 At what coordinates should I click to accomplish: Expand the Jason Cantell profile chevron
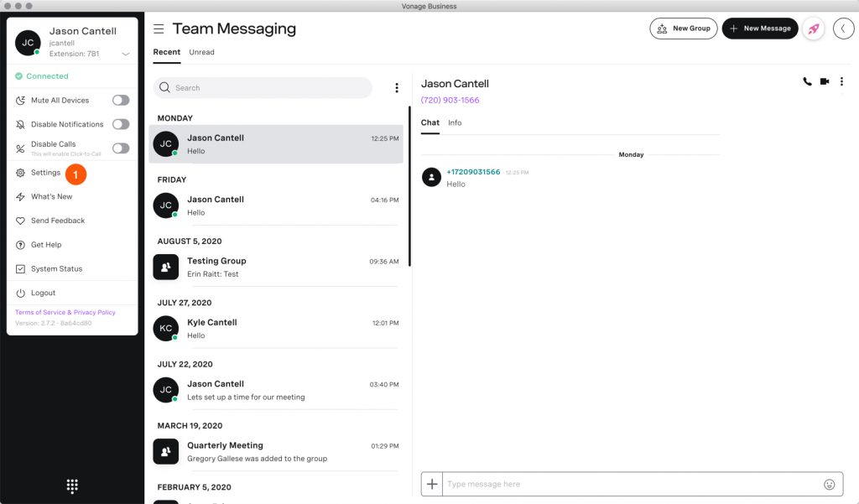click(126, 55)
